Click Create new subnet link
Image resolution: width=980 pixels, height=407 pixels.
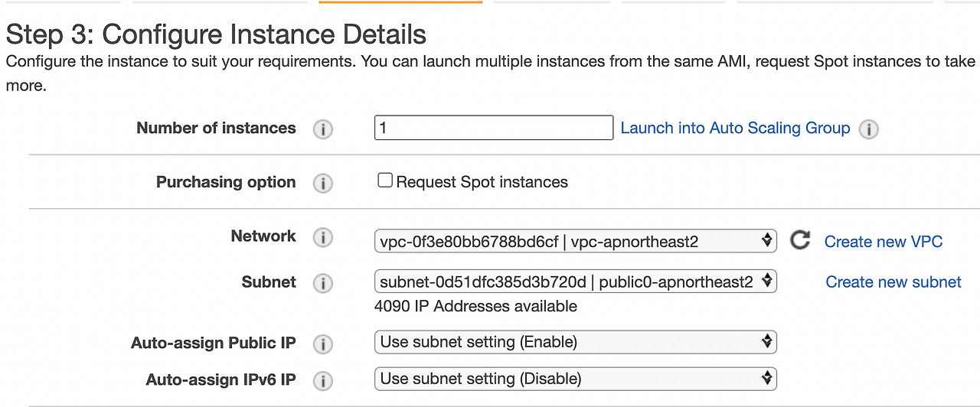point(893,282)
